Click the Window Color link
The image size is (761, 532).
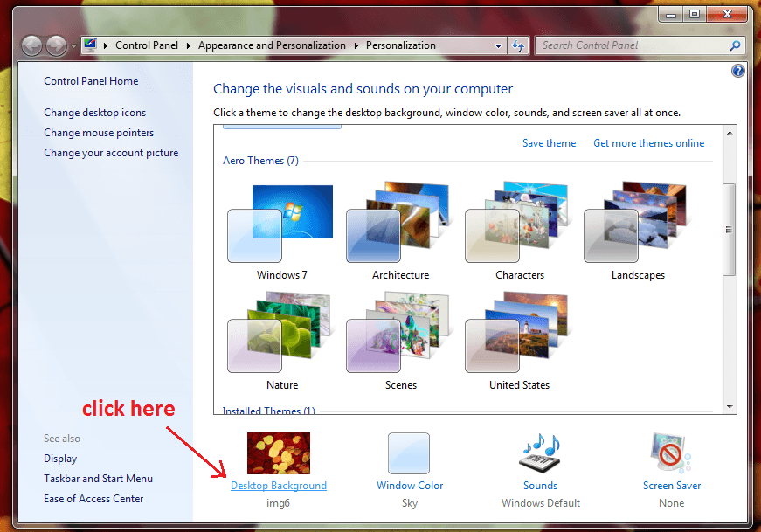tap(410, 486)
